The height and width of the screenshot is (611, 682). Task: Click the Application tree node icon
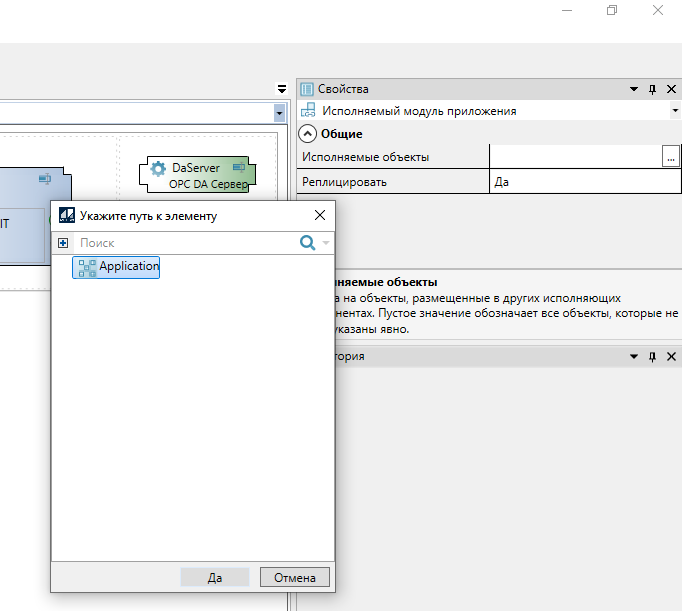click(x=87, y=267)
